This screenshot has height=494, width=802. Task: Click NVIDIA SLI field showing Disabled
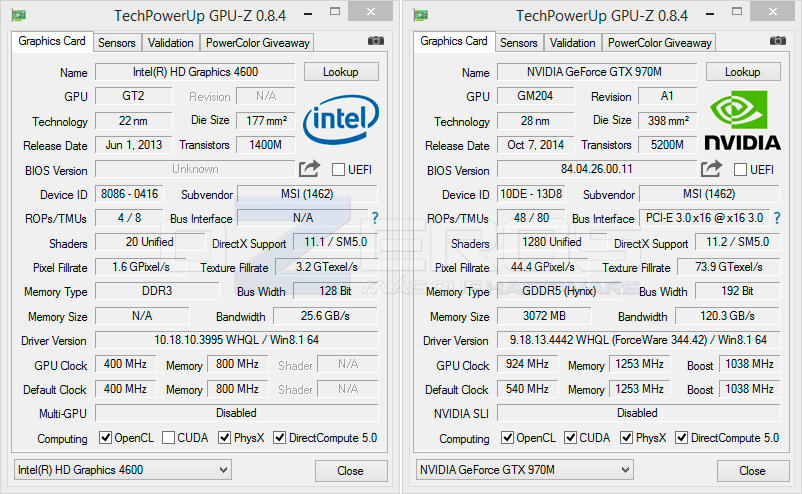[x=639, y=413]
